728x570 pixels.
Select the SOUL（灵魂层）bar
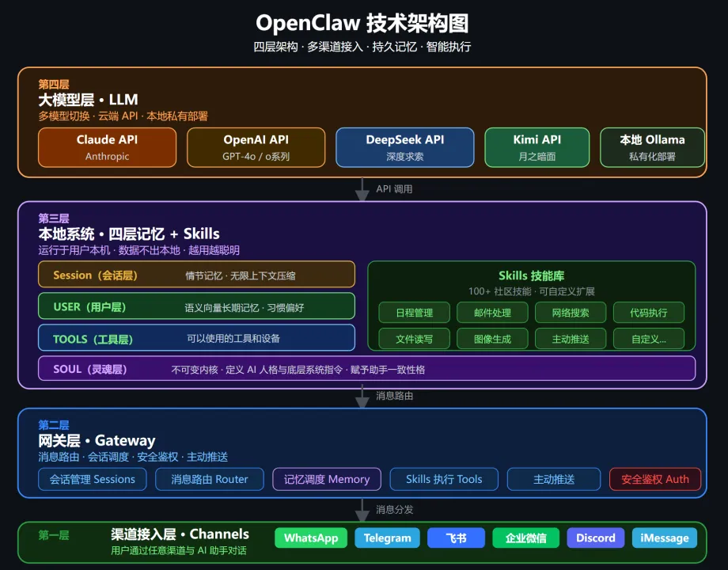(x=367, y=368)
